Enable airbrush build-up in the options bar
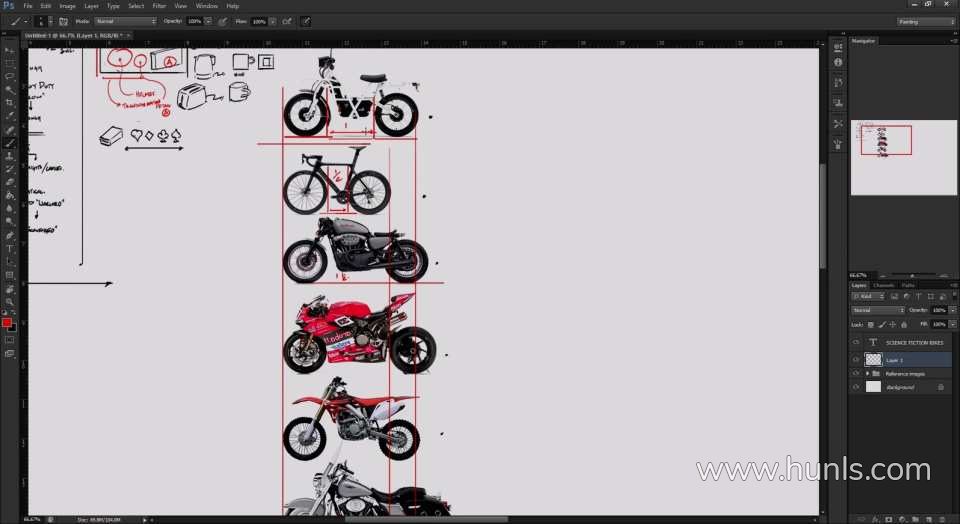The width and height of the screenshot is (960, 524). (x=287, y=21)
